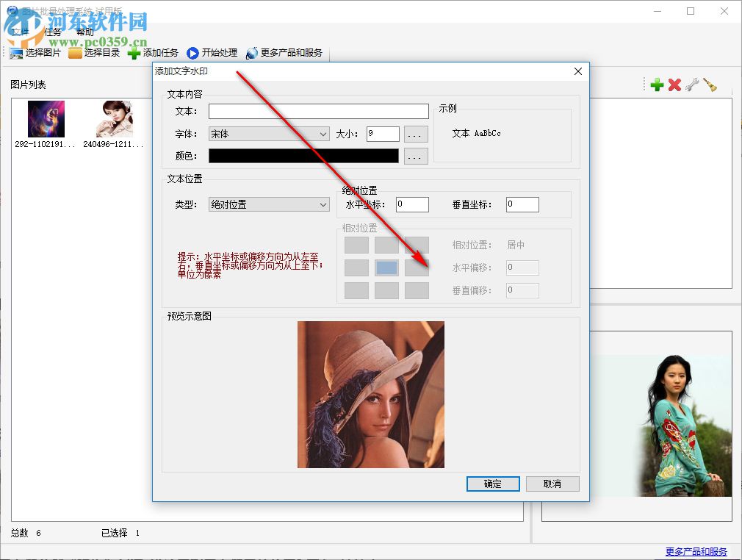Start processing with the 开始处理 play icon

[192, 52]
